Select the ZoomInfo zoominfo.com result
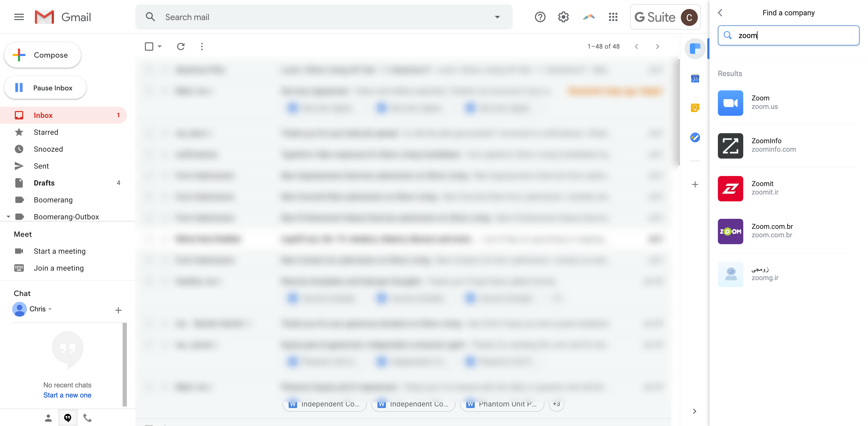868x426 pixels. (788, 146)
